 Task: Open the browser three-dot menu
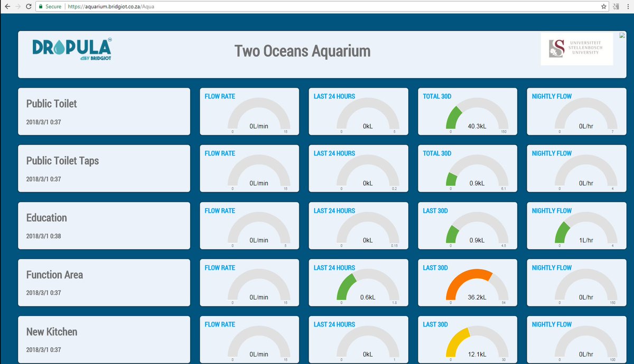[629, 7]
